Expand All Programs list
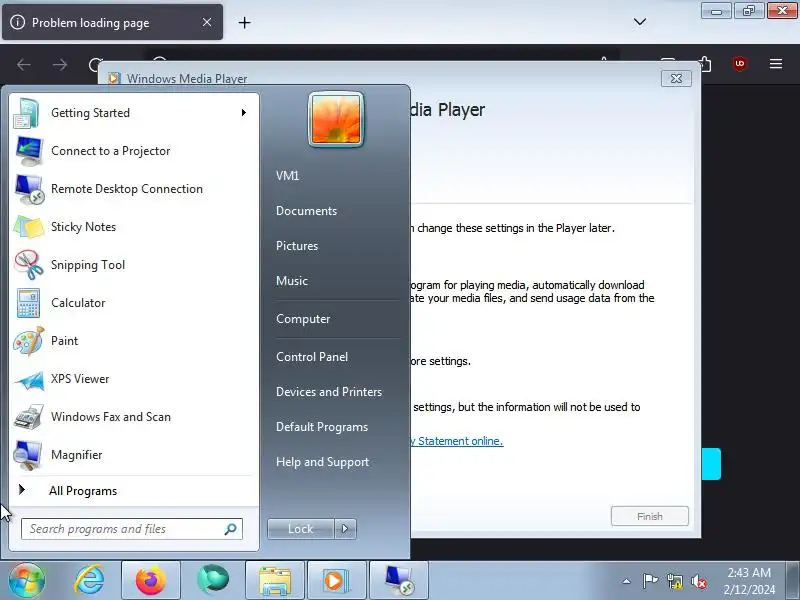Viewport: 800px width, 600px height. pos(134,491)
